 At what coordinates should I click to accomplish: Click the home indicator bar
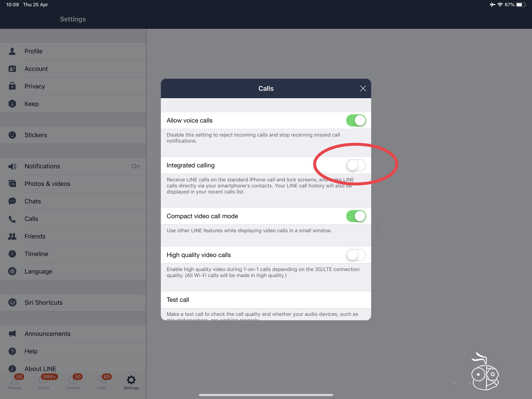[266, 395]
